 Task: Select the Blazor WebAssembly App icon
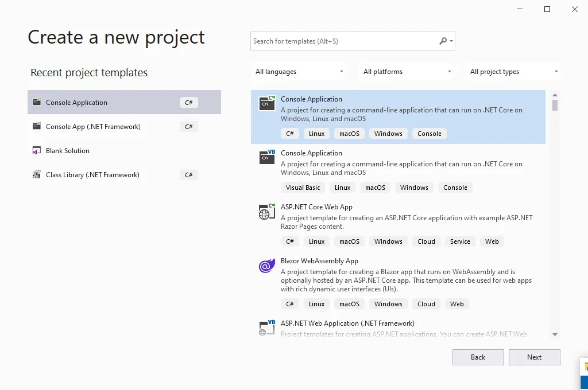(x=267, y=266)
